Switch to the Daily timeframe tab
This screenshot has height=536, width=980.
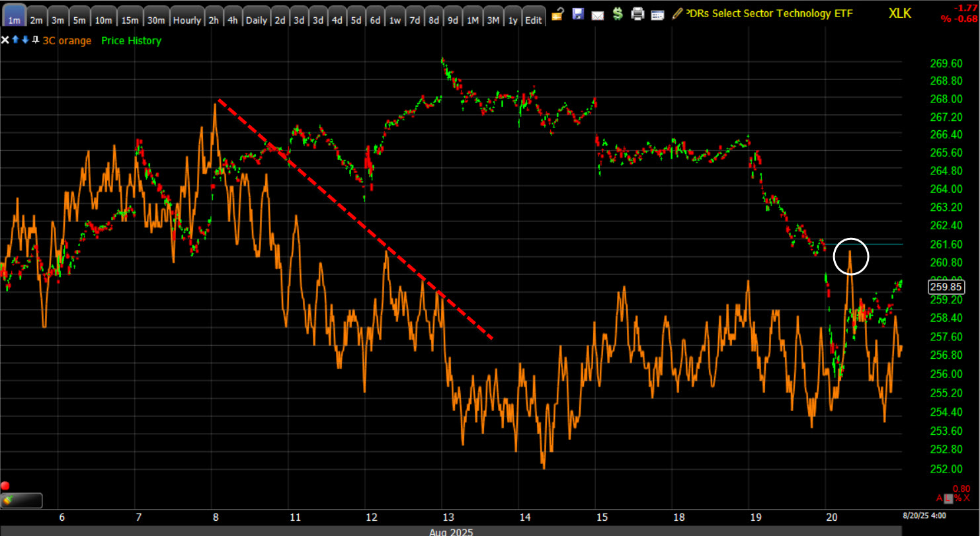[x=256, y=20]
